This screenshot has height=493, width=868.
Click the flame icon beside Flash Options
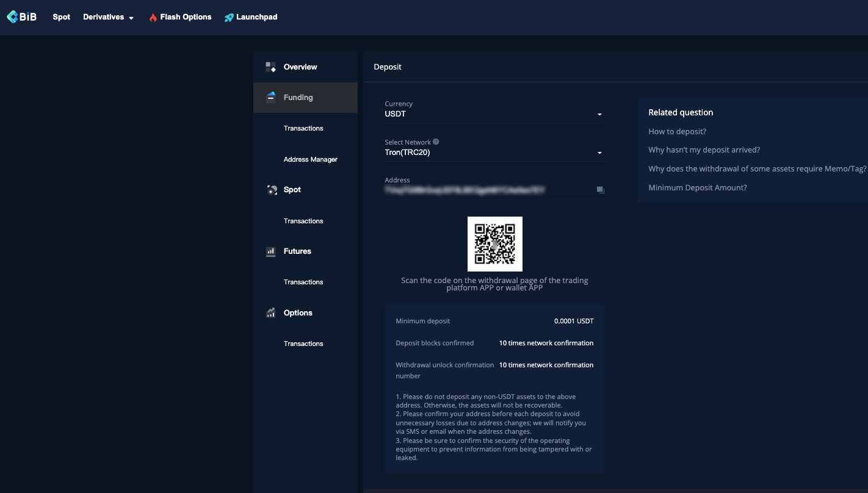click(153, 18)
